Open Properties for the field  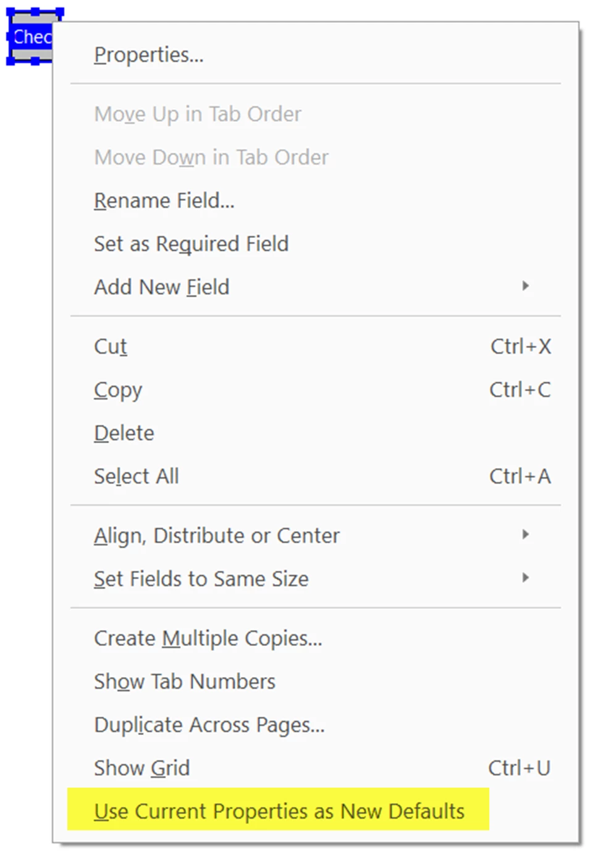point(315,55)
